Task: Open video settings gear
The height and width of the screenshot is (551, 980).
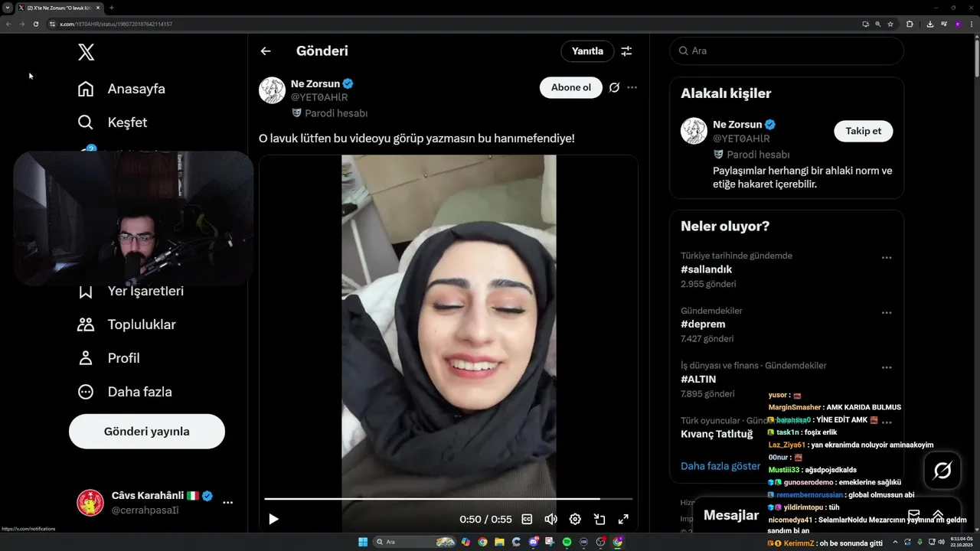Action: (575, 519)
